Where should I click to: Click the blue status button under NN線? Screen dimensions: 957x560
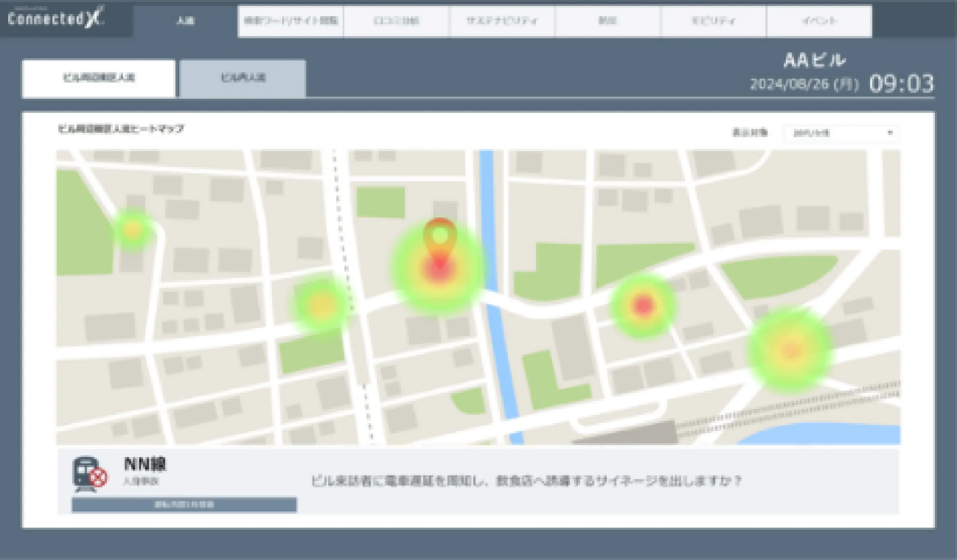click(184, 505)
